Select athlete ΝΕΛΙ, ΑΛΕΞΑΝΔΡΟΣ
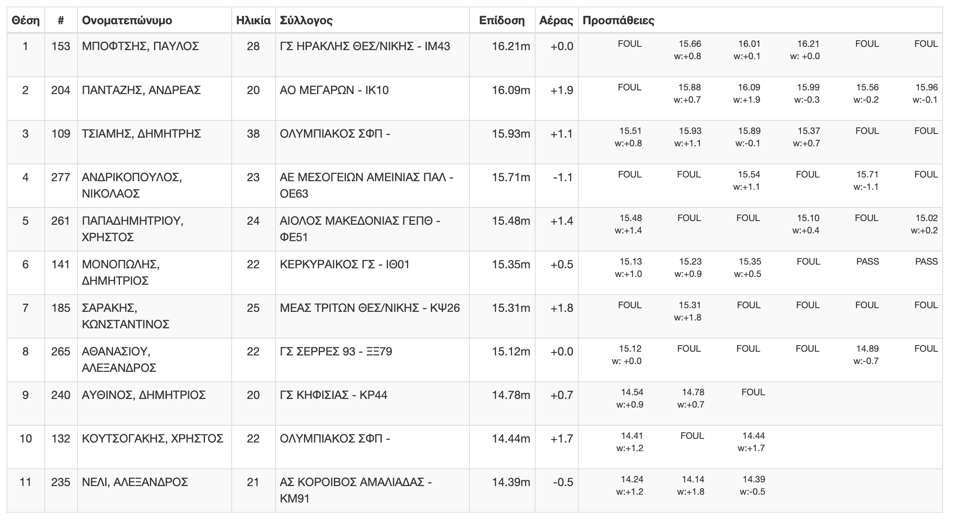 tap(135, 482)
